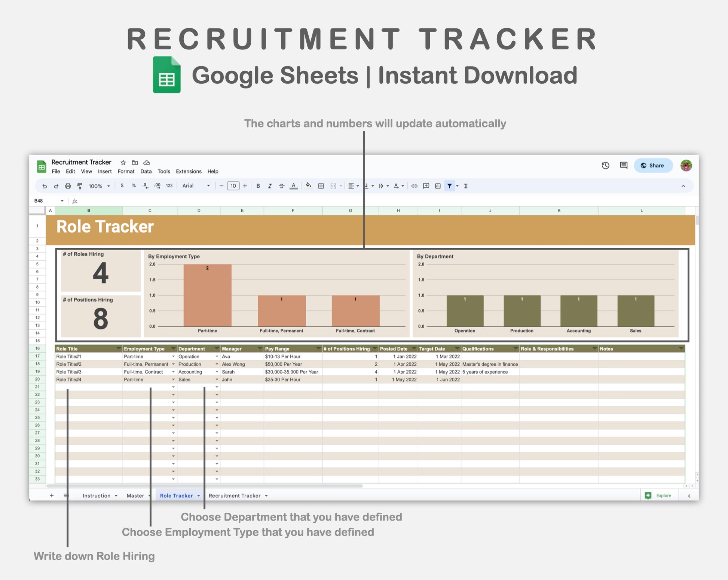Screen dimensions: 728x580
Task: Star the Recruitment Tracker document
Action: 123,162
